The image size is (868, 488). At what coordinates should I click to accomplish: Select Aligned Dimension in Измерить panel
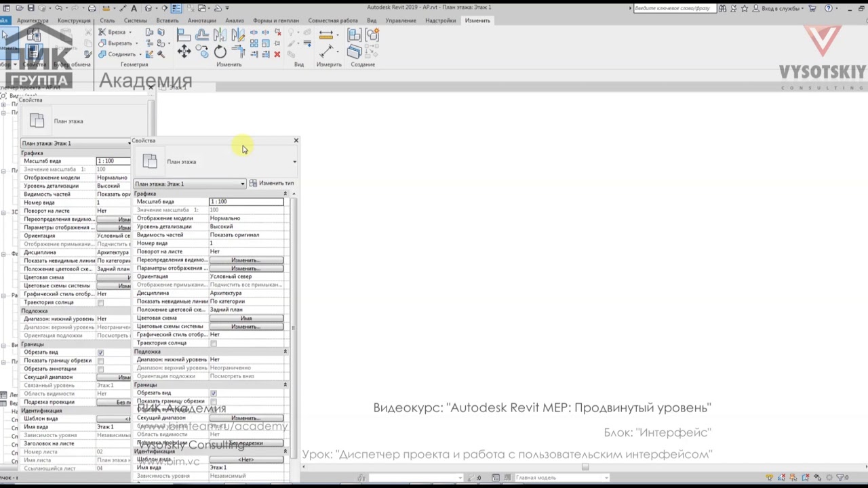click(x=326, y=52)
